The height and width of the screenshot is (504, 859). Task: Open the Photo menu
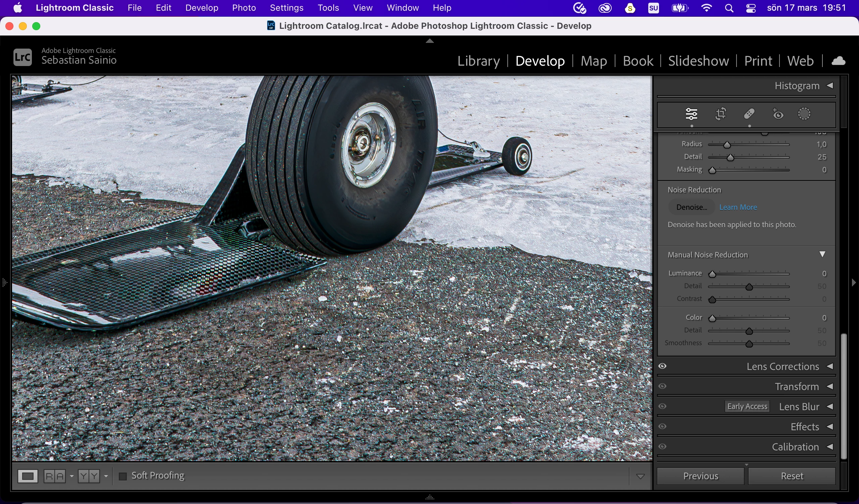pyautogui.click(x=244, y=8)
